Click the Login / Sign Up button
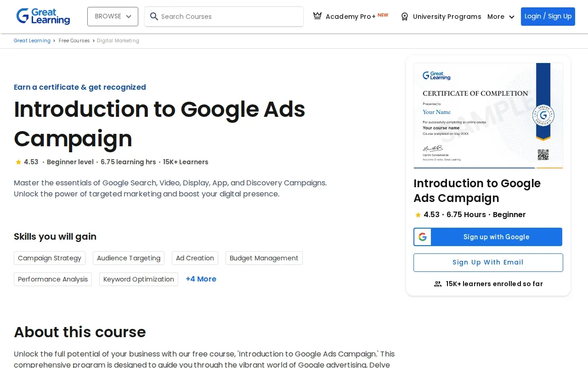Viewport: 588px width, 368px height. tap(548, 17)
